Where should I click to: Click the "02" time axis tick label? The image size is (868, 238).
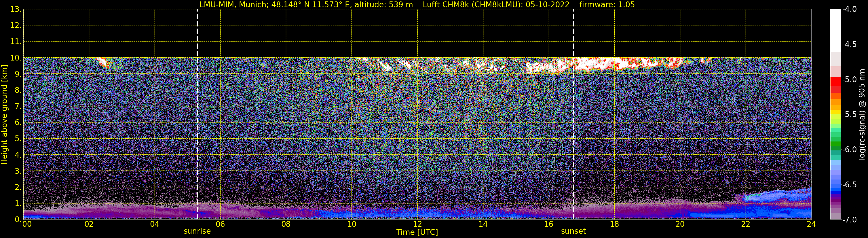(x=89, y=224)
